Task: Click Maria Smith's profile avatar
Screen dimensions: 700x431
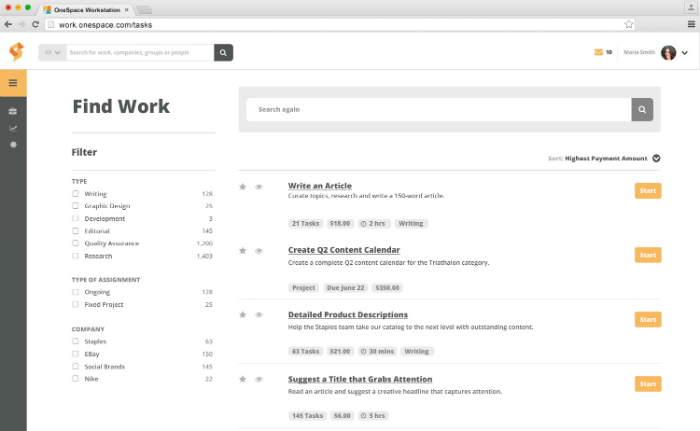Action: tap(668, 53)
